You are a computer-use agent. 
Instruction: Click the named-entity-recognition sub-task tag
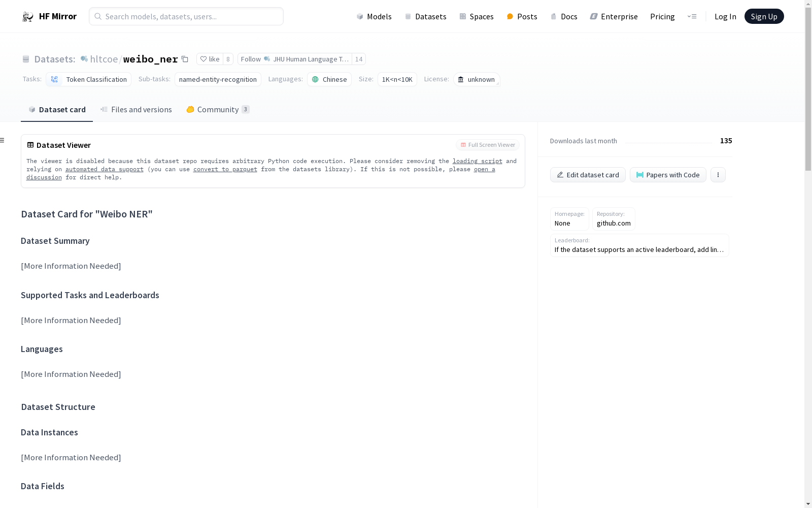click(218, 79)
